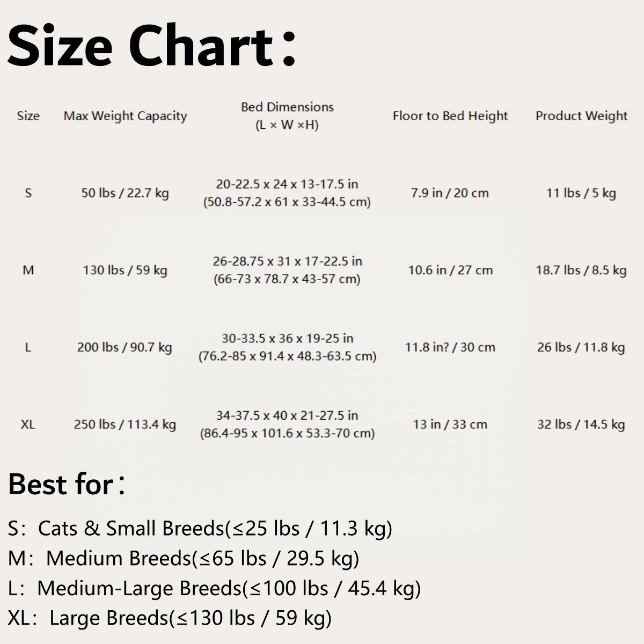Click the "Max Weight Capacity" column header
Image resolution: width=644 pixels, height=644 pixels.
125,116
